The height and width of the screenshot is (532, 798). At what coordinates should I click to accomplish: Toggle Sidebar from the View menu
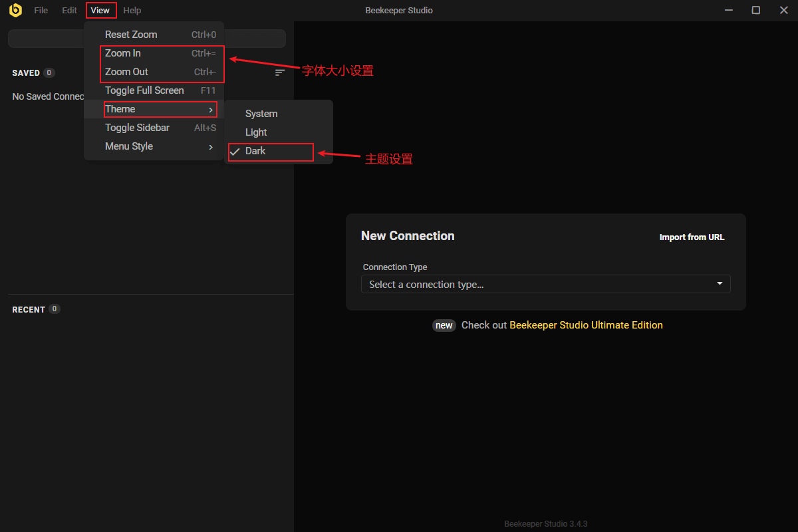137,128
